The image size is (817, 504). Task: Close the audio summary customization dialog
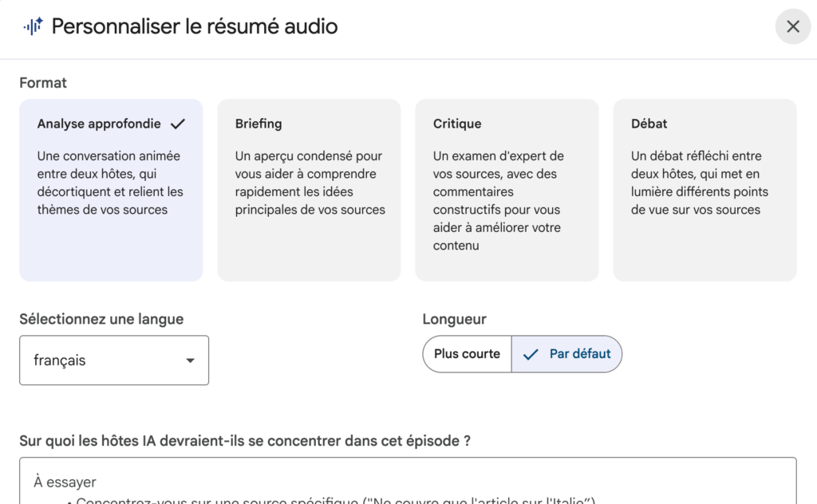tap(792, 27)
